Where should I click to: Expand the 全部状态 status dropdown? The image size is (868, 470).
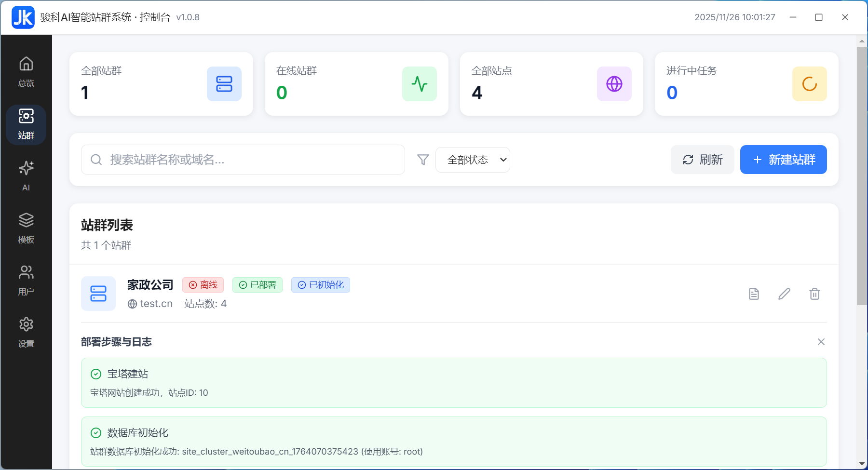(x=473, y=160)
